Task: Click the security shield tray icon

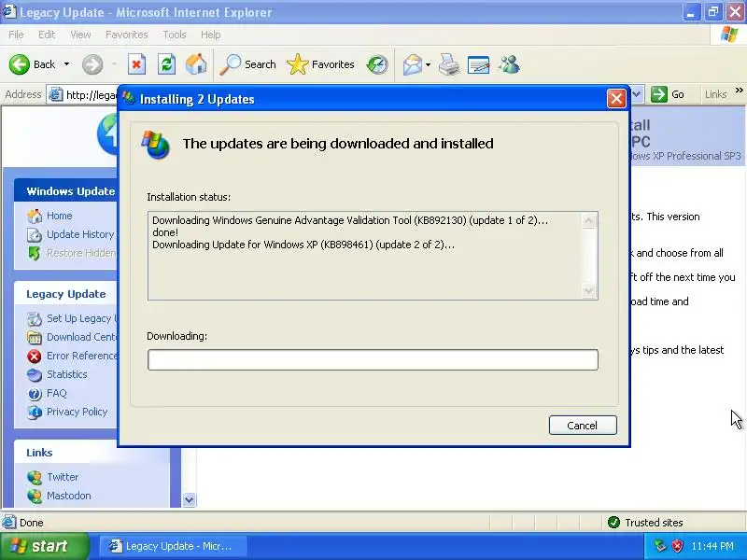Action: [677, 546]
